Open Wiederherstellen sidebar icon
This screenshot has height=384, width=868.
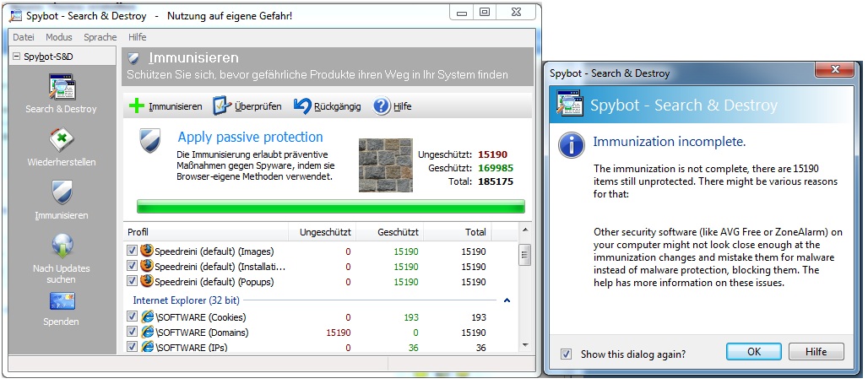62,141
